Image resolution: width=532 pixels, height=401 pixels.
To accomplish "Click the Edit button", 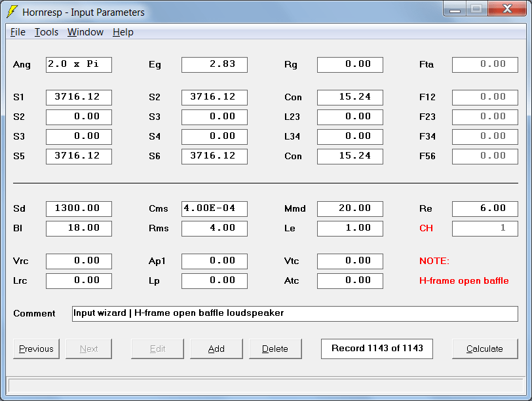I will (157, 349).
